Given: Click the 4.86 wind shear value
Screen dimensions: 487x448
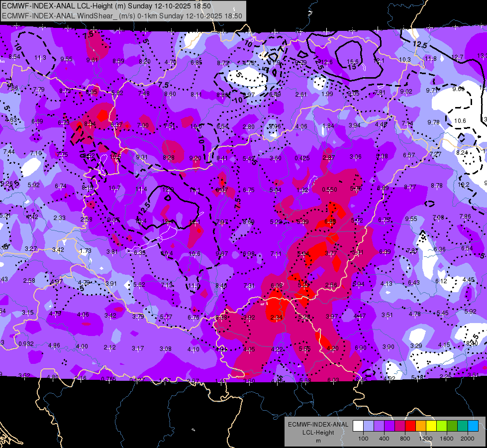Looking at the screenshot, I should pos(54,345).
